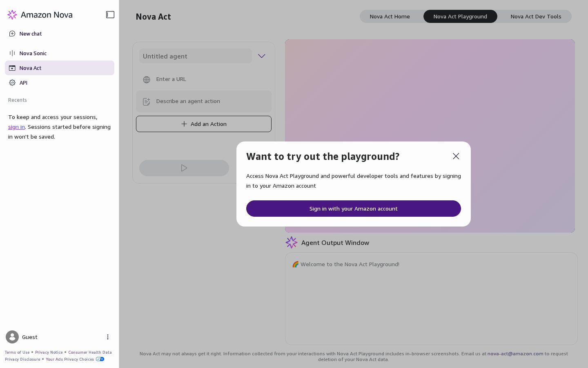Click the API gear icon
The image size is (588, 368).
(12, 83)
